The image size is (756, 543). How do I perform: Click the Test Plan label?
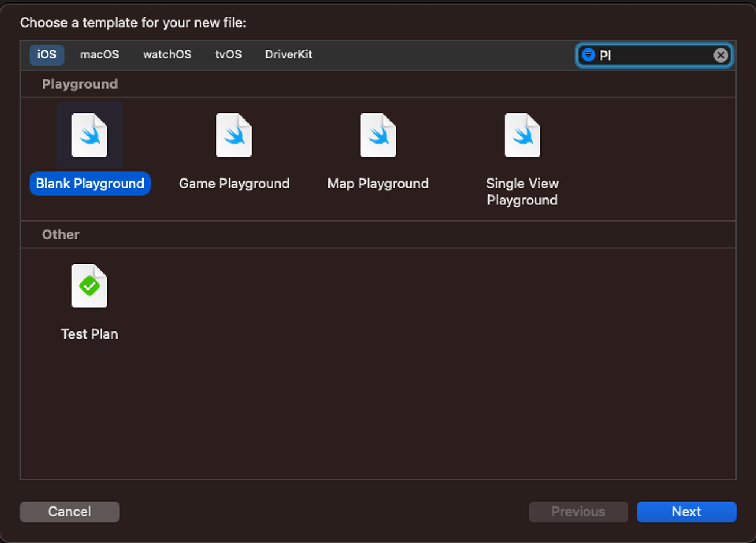[x=90, y=334]
